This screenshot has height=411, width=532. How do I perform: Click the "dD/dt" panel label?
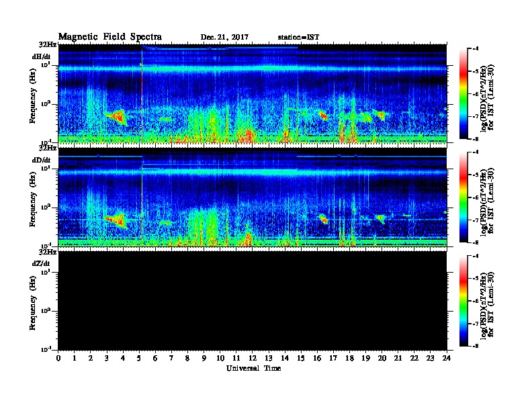point(42,160)
